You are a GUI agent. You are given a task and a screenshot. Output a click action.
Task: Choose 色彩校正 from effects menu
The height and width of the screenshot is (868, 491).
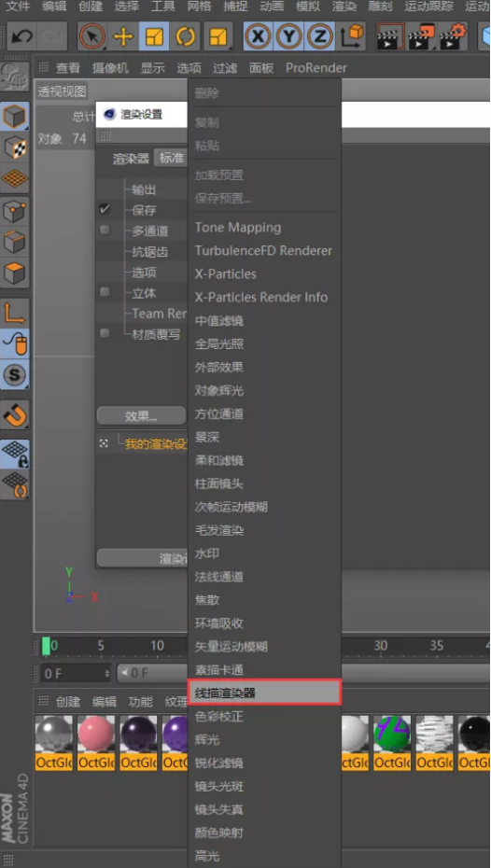[264, 716]
